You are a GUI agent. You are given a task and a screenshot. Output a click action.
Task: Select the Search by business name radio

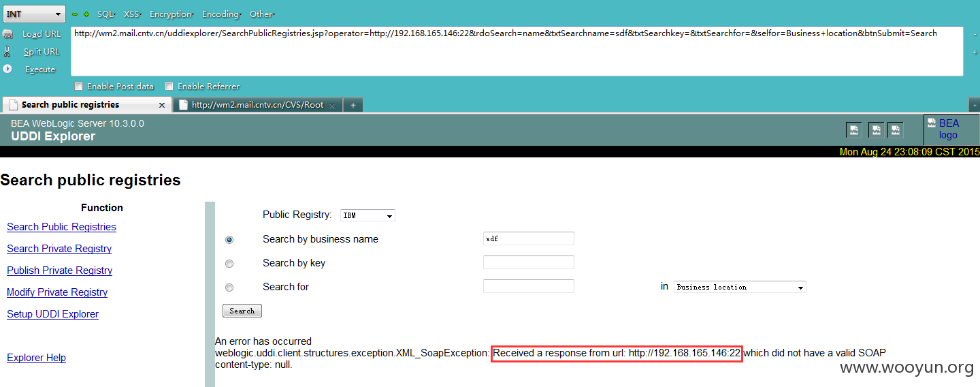pos(229,240)
